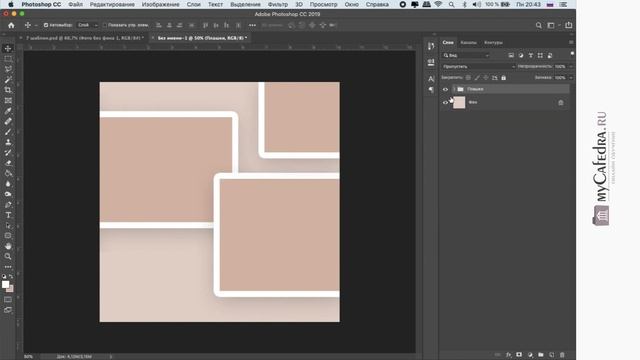This screenshot has width=640, height=360.
Task: Click the Share icon in options bar
Action: pos(569,25)
